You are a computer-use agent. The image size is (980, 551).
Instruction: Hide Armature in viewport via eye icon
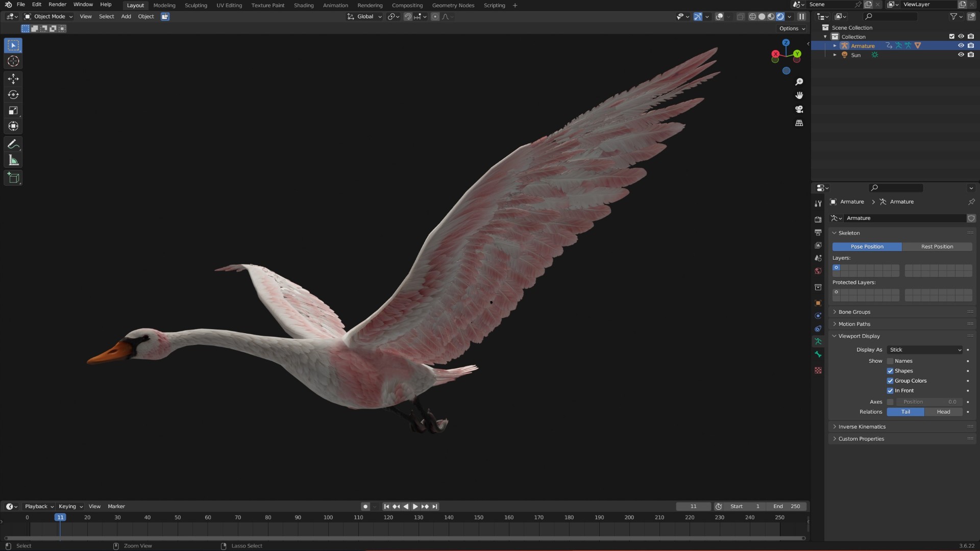click(x=961, y=46)
